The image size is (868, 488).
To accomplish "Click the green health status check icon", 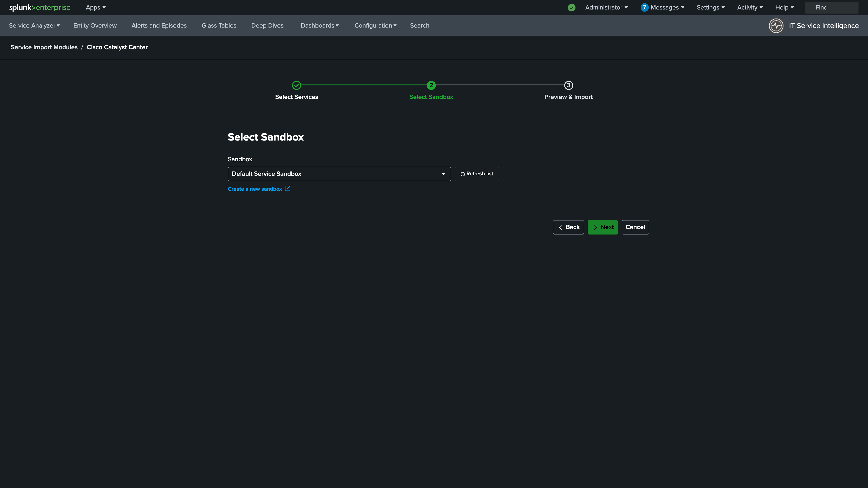I will pos(571,7).
